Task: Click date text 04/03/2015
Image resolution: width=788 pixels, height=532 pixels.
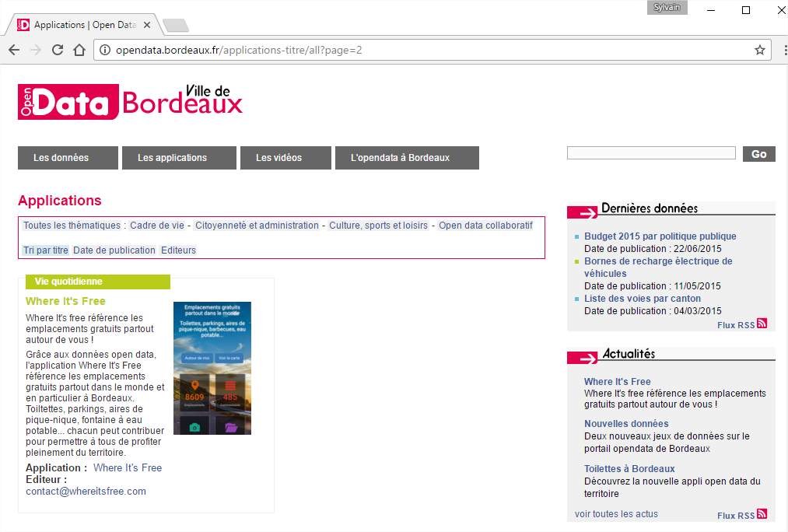Action: [x=698, y=311]
